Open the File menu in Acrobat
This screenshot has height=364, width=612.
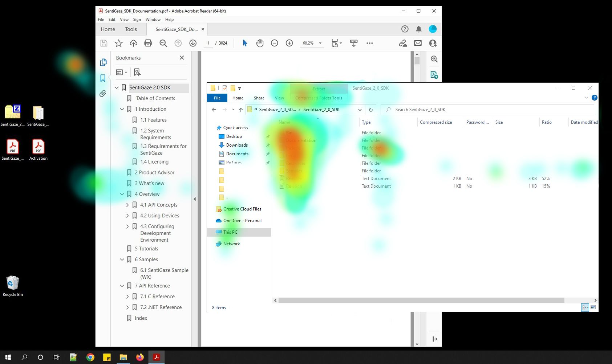point(101,20)
